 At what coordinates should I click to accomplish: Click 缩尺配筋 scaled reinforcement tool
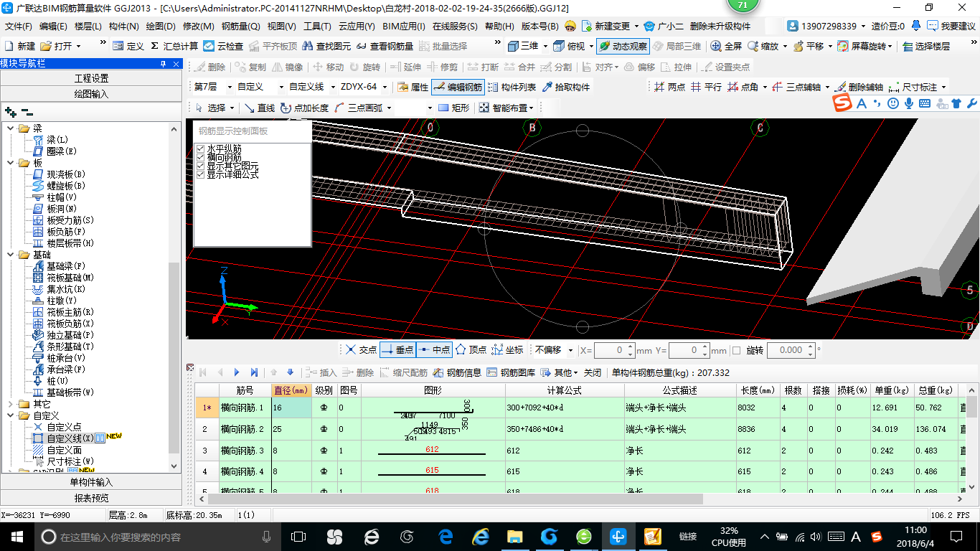(403, 372)
